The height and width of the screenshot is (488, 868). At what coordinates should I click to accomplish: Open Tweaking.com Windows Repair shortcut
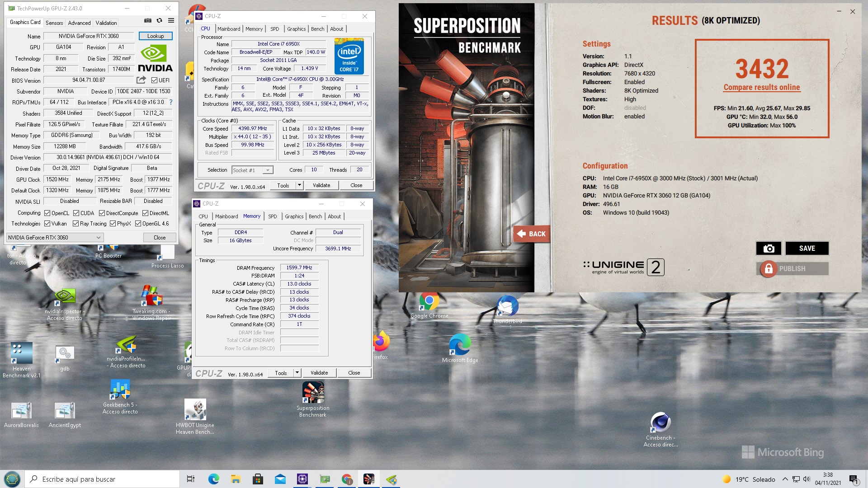151,303
